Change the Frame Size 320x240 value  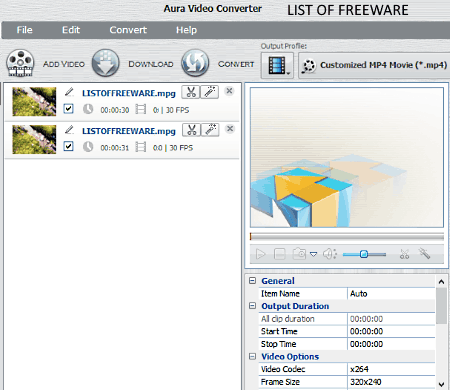[391, 382]
